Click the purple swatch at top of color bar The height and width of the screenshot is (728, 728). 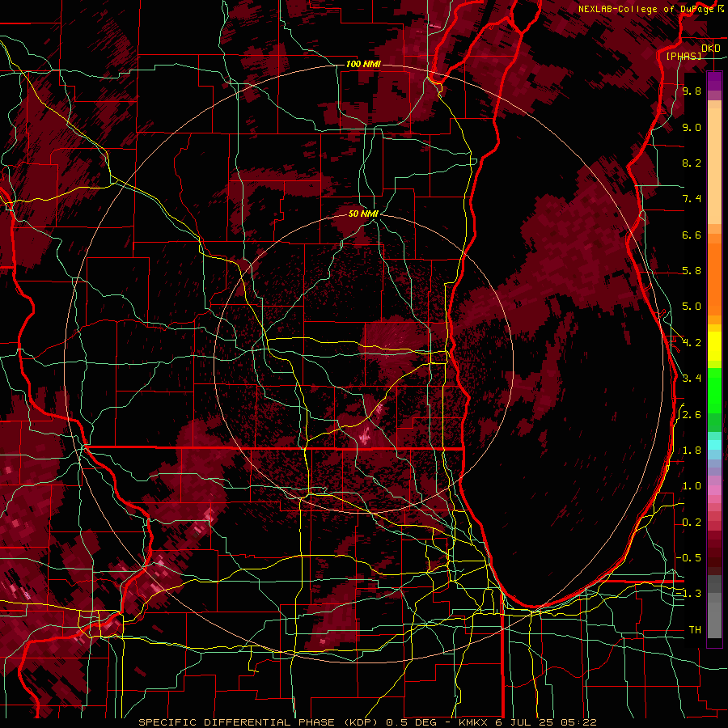coord(714,81)
